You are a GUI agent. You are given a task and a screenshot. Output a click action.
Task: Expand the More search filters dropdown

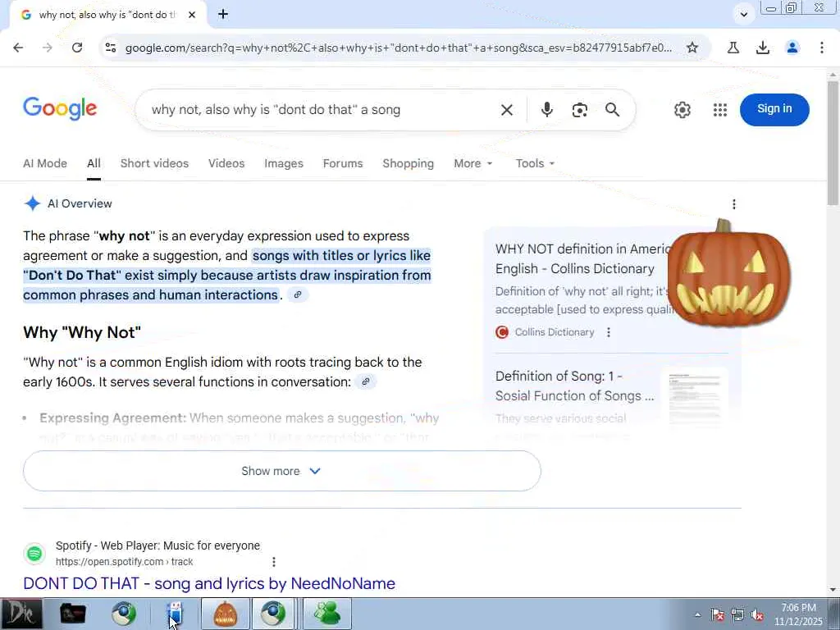point(472,163)
